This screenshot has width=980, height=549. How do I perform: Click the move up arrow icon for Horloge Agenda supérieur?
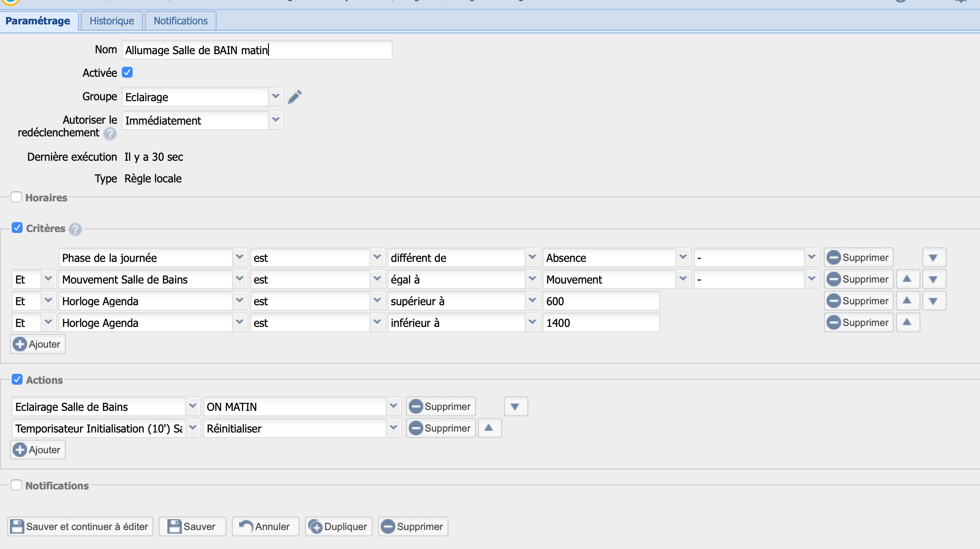tap(907, 300)
